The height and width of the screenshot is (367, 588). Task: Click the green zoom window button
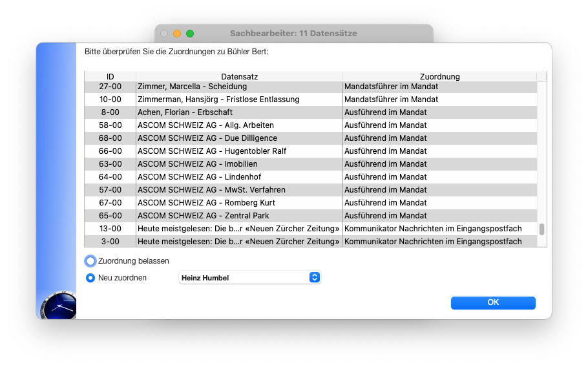tap(190, 34)
